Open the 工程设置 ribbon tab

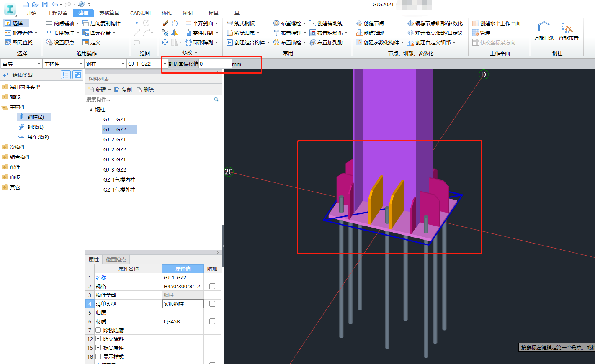57,13
